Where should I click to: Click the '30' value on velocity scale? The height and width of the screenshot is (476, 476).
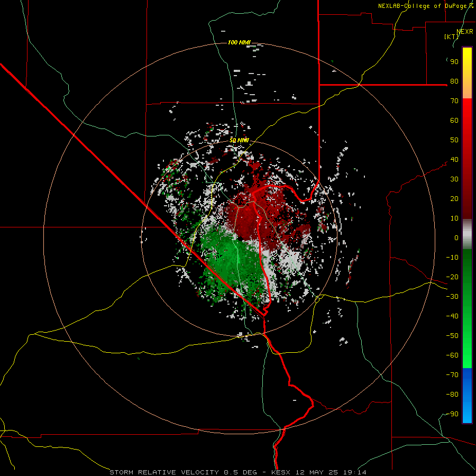[x=454, y=179]
